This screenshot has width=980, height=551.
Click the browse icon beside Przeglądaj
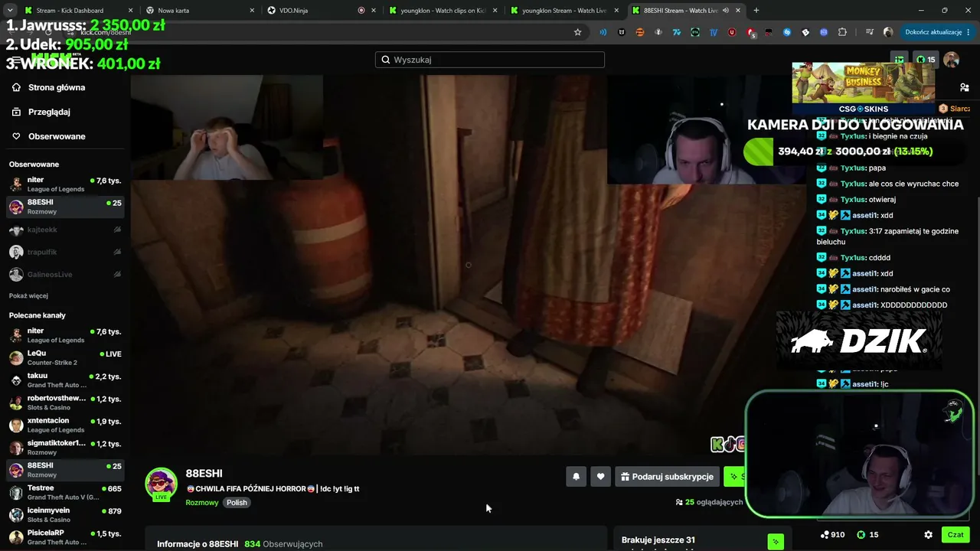click(16, 112)
